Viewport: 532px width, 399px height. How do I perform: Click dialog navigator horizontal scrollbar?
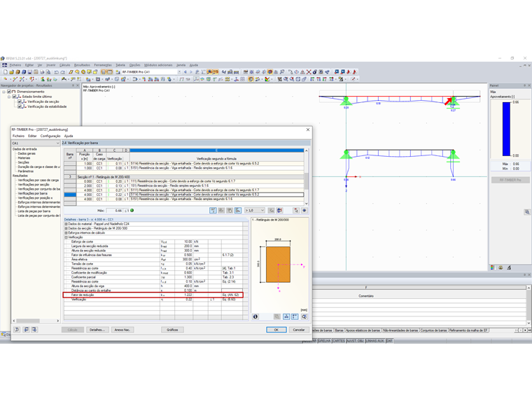(36, 321)
